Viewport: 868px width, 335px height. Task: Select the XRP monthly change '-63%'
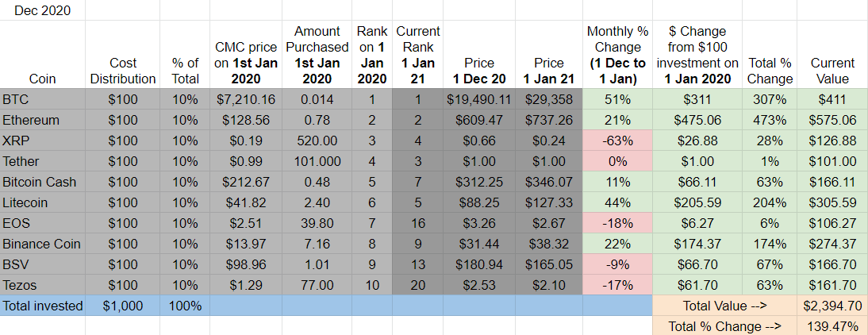point(618,141)
